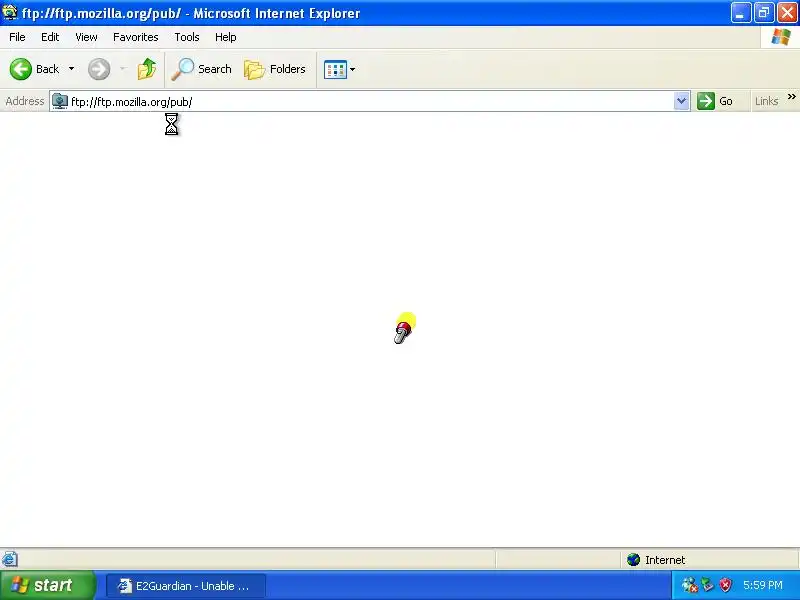Open the View menu
800x600 pixels.
click(86, 37)
